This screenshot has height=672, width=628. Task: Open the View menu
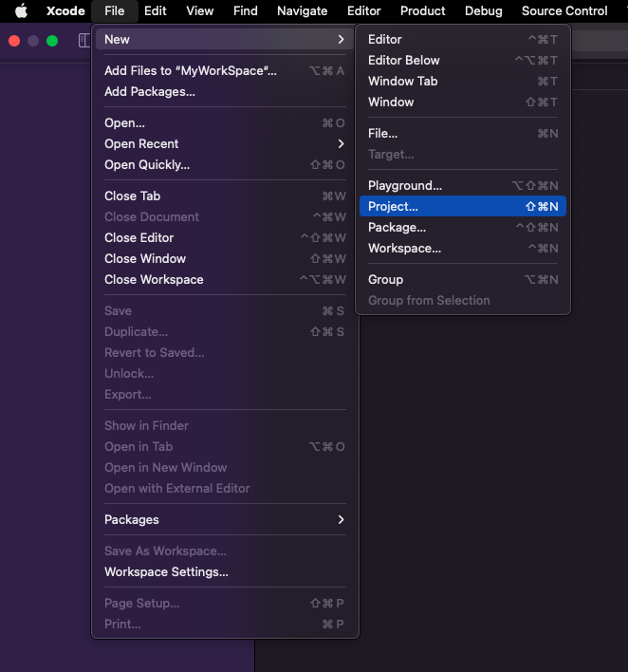coord(199,10)
